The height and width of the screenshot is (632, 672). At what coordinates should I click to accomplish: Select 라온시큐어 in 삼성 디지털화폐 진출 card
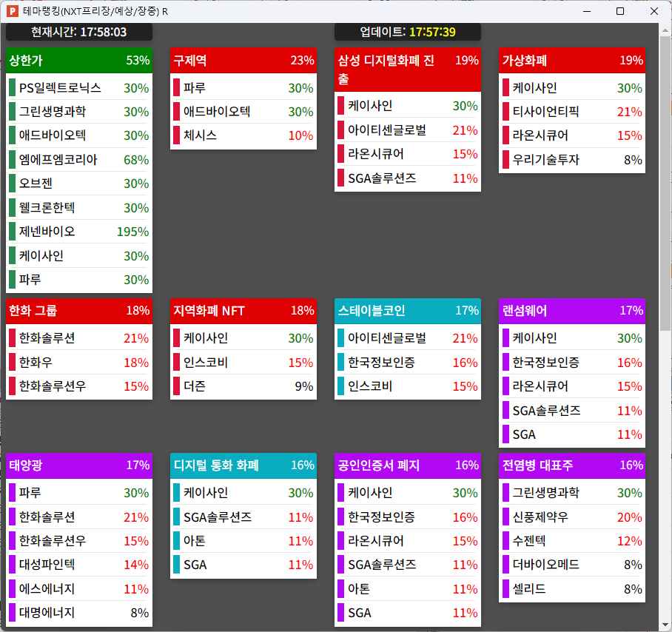[x=408, y=154]
